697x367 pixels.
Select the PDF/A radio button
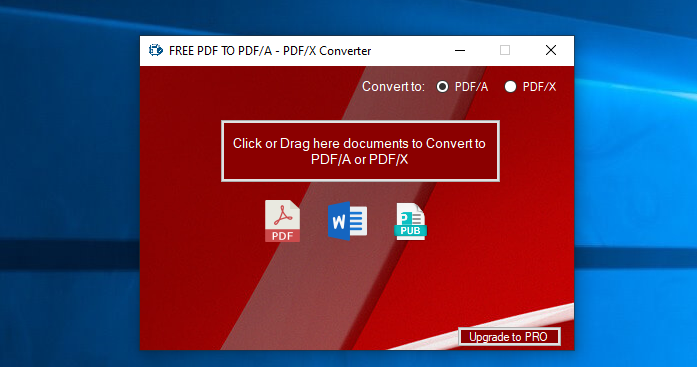point(442,86)
